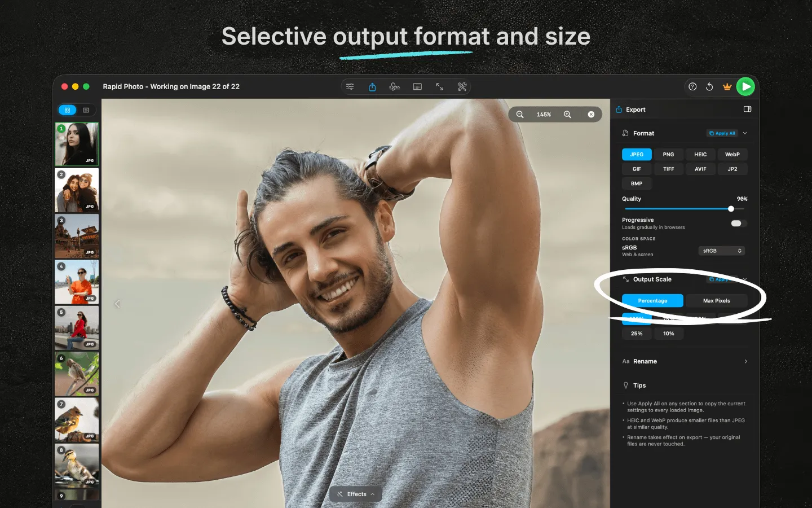
Task: Zoom in with the plus magnifier
Action: coord(567,115)
